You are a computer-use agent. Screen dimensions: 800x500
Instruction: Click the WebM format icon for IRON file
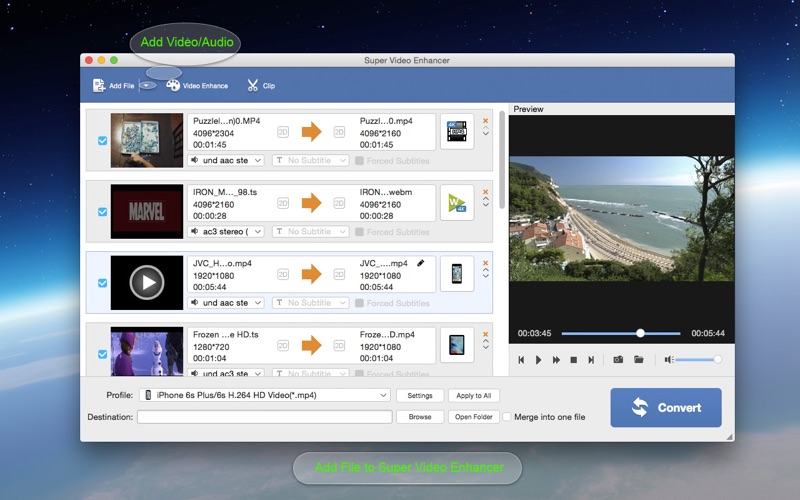coord(456,203)
